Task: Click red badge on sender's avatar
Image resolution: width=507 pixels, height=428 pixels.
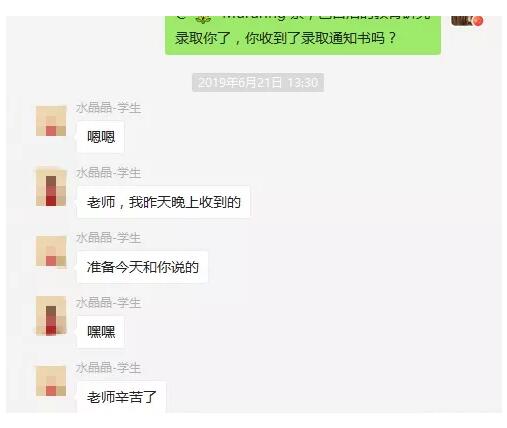Action: pyautogui.click(x=478, y=21)
